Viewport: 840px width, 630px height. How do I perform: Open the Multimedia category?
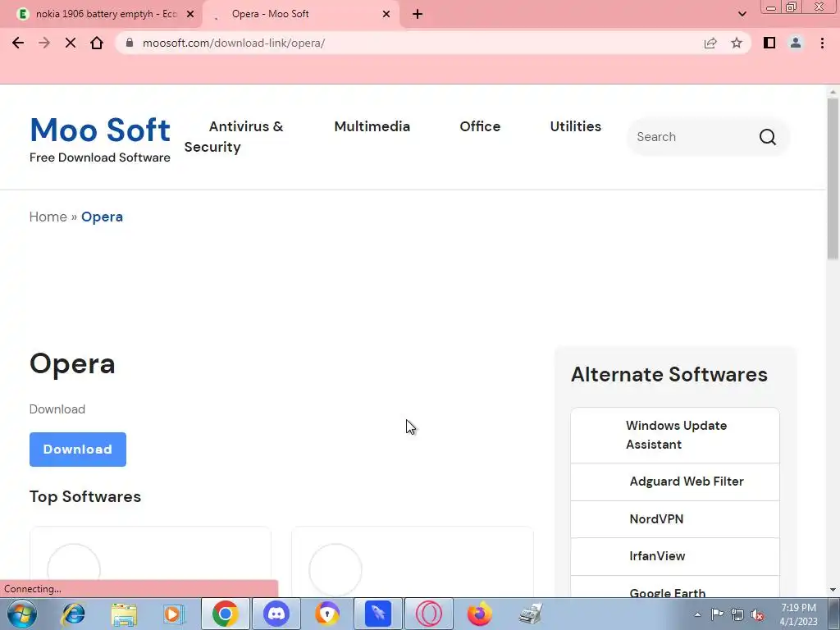[x=372, y=126]
